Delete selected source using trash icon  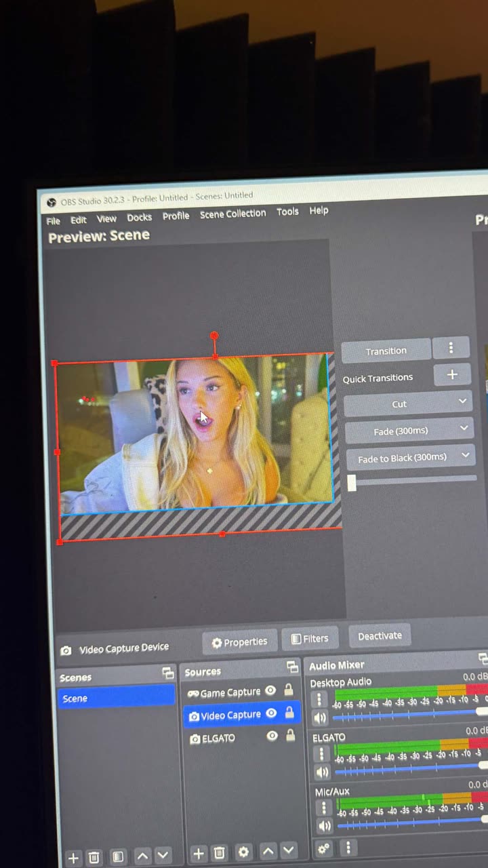point(220,852)
